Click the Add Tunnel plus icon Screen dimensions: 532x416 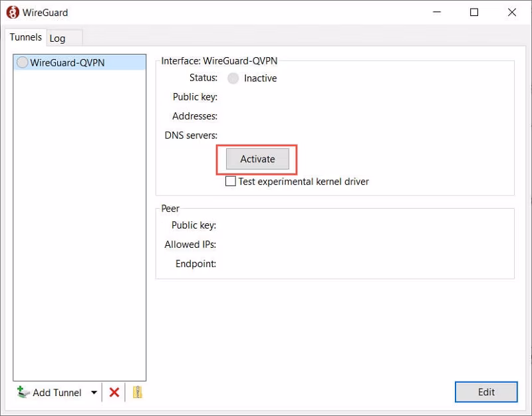click(x=23, y=392)
